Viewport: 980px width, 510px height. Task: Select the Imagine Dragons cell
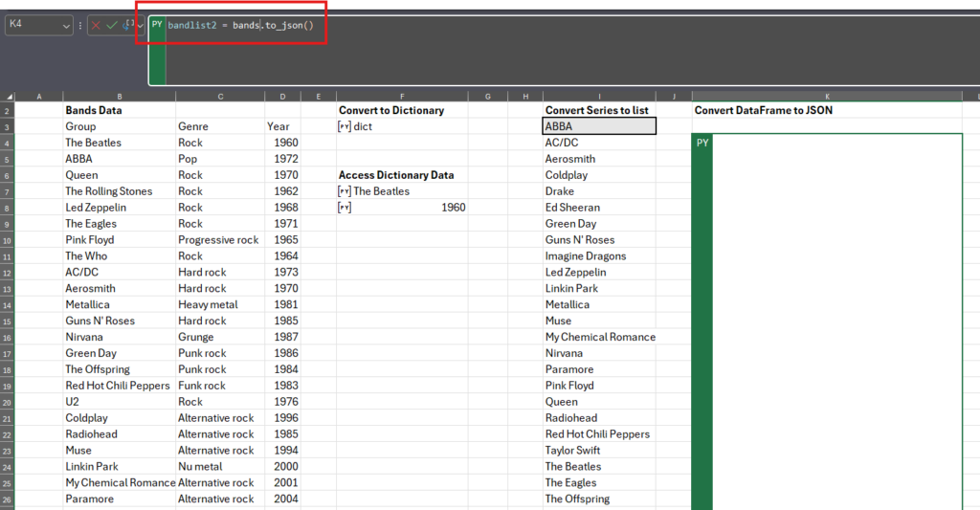[x=599, y=256]
